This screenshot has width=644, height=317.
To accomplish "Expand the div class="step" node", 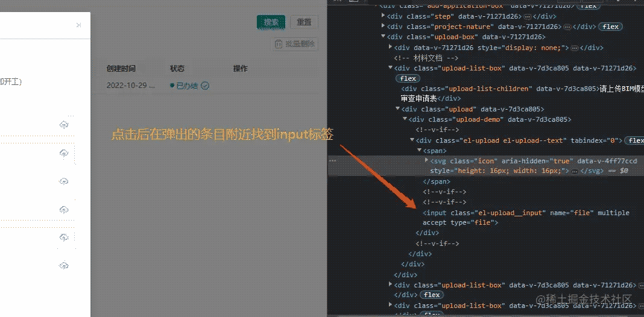I will [x=383, y=16].
